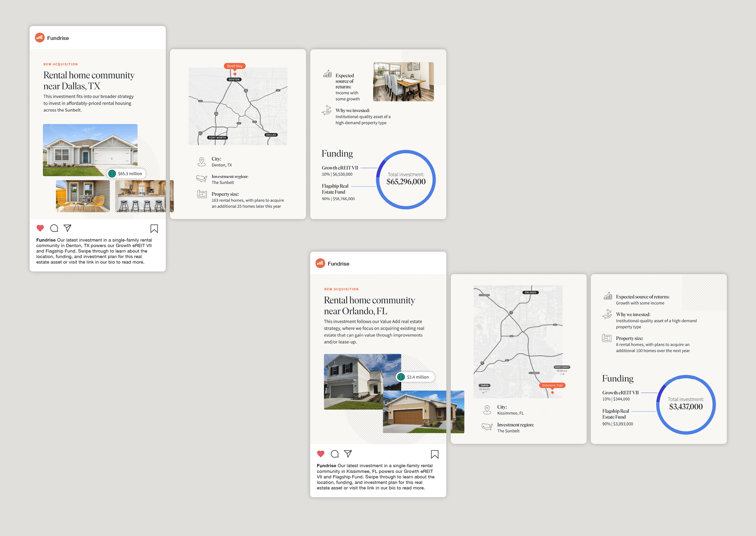Bookmark the Dallas rental community post
Screen dimensions: 756x536
coord(154,229)
